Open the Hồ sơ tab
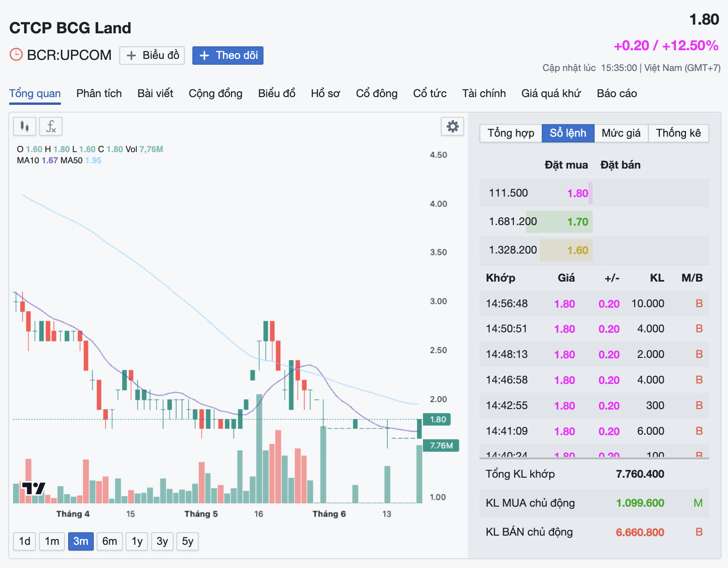 coord(325,93)
